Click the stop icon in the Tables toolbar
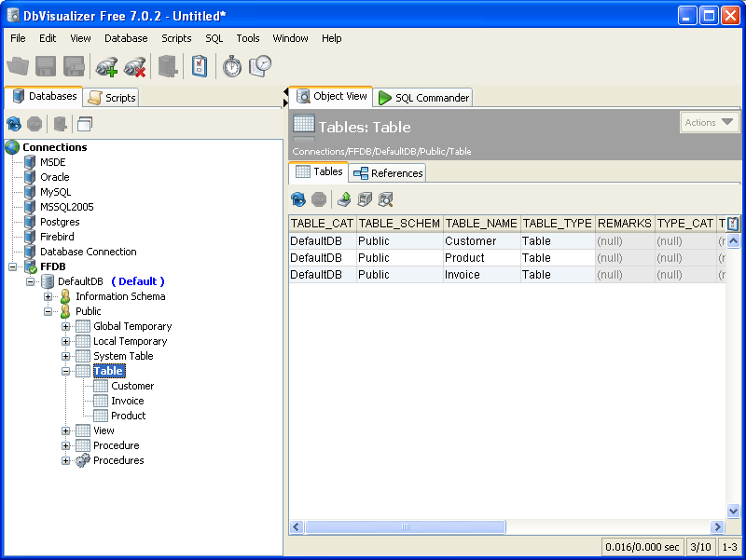746x560 pixels. (x=319, y=199)
